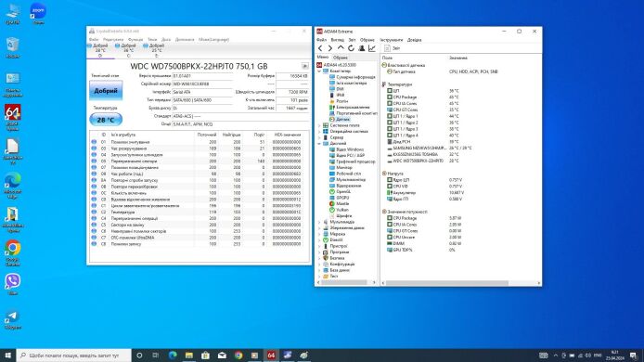This screenshot has width=644, height=362.
Task: Open the Довідка menu in AIDA64
Action: pyautogui.click(x=415, y=40)
